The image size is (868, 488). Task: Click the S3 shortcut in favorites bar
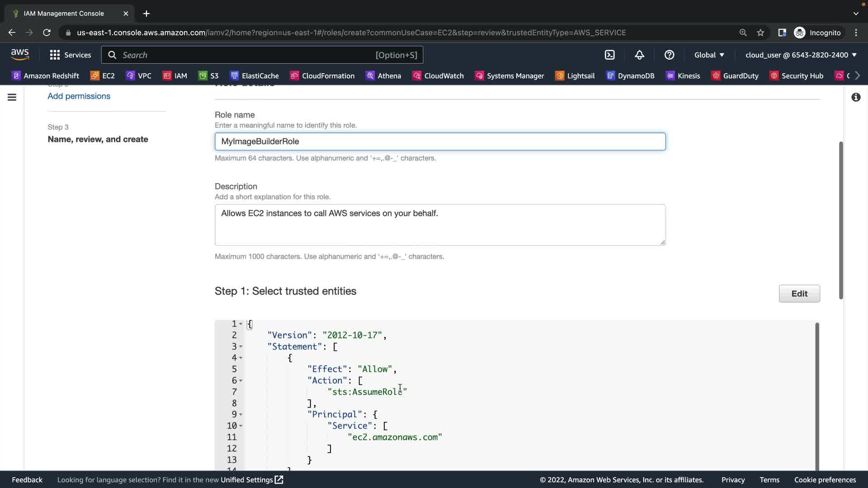point(209,75)
